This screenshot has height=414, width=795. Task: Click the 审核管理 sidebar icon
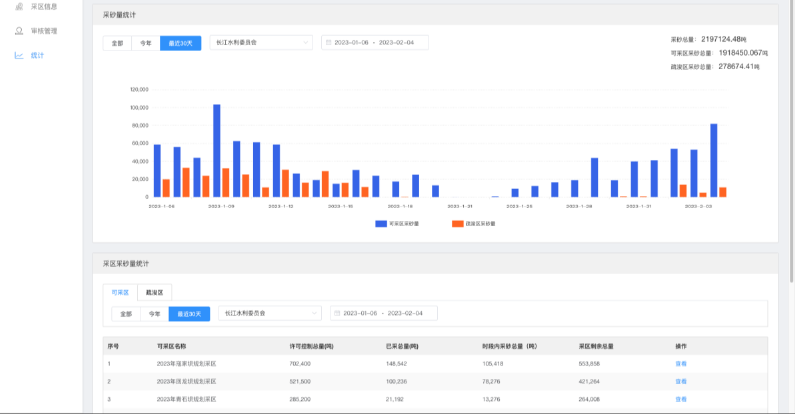tap(19, 31)
